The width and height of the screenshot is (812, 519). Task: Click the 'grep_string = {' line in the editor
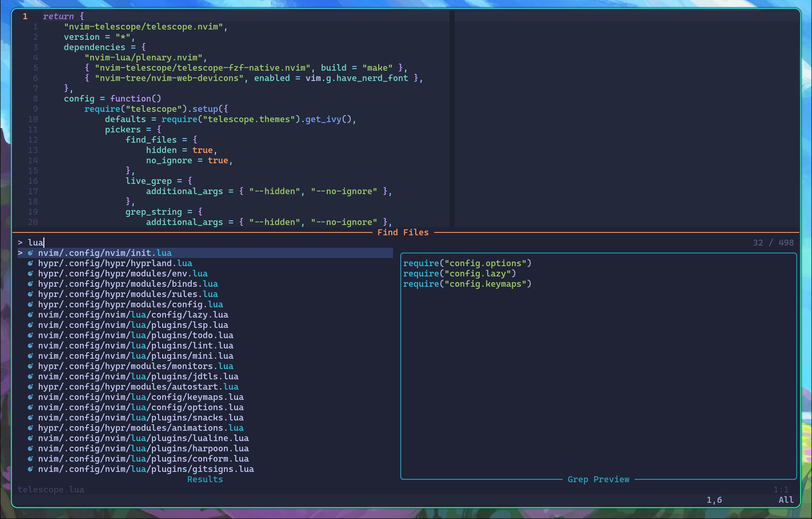(164, 212)
